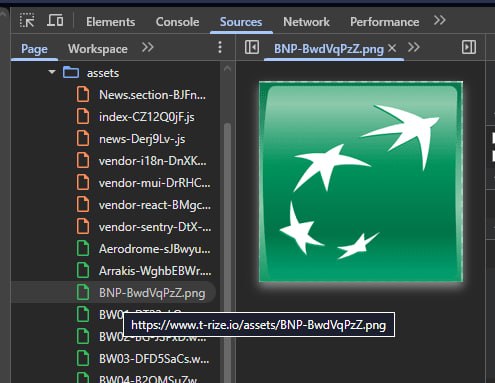
Task: Click the image icon beside Aerodrome-sJBwyu
Action: 83,249
